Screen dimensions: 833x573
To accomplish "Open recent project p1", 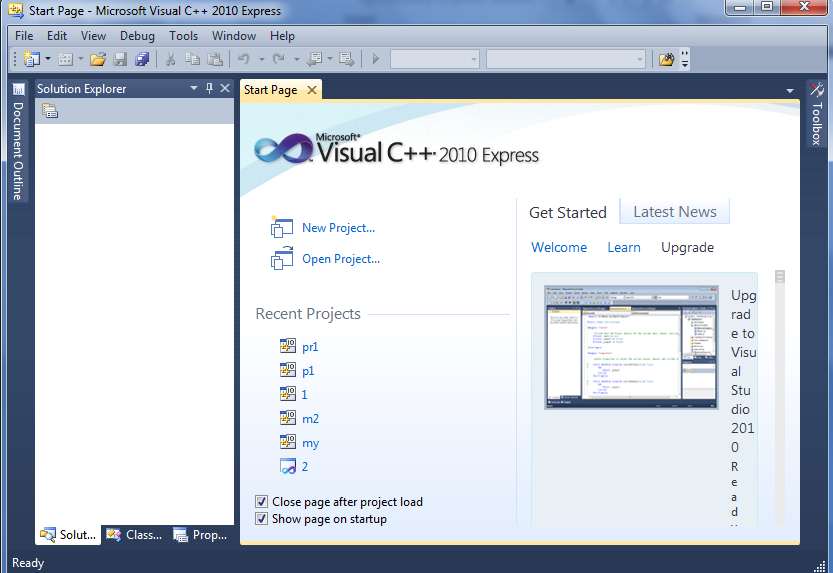I will coord(308,371).
